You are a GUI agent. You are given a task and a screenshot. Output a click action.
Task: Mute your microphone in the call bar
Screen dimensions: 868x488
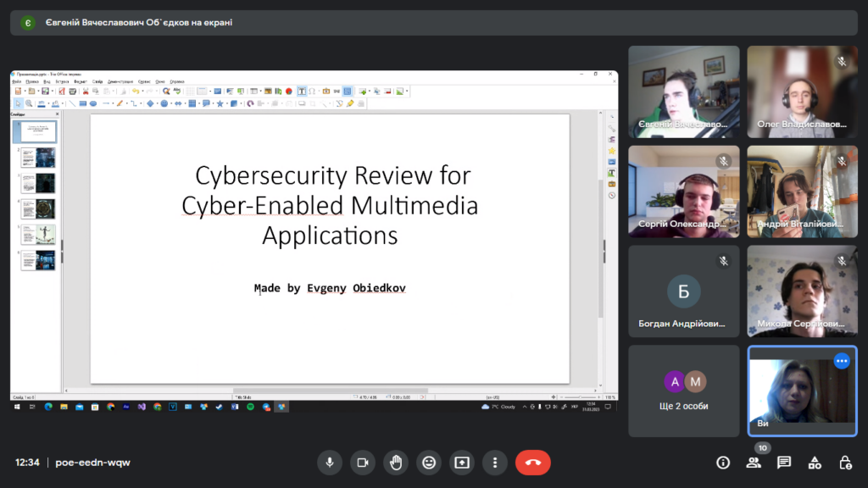[x=330, y=463]
